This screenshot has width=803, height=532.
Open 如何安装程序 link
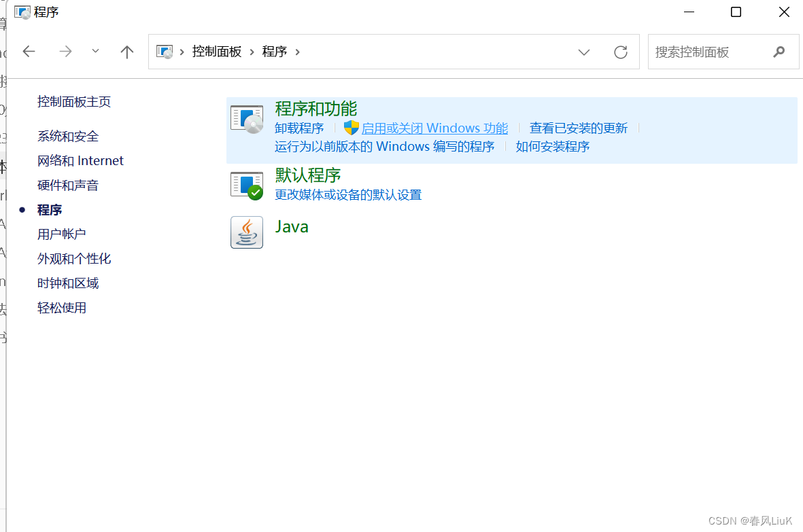pos(553,147)
